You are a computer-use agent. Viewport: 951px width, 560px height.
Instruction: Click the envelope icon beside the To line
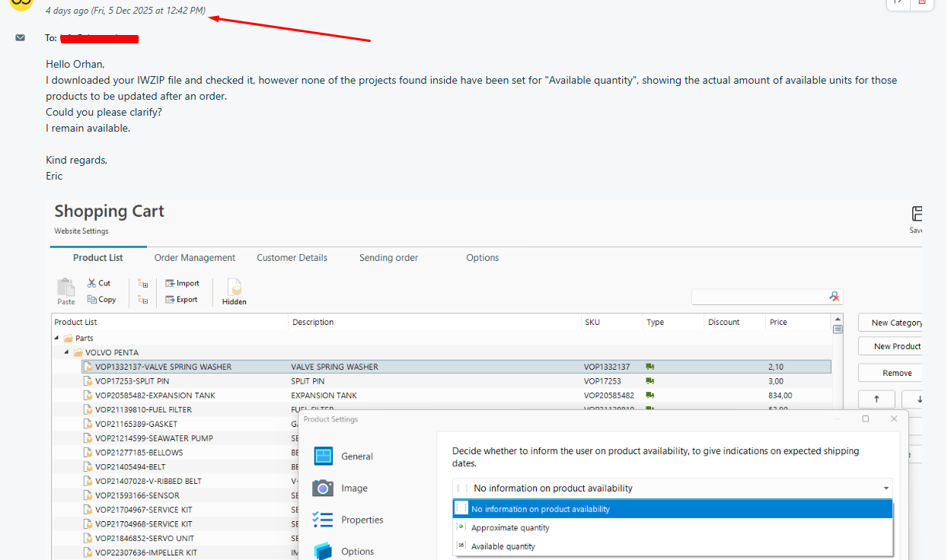[21, 37]
